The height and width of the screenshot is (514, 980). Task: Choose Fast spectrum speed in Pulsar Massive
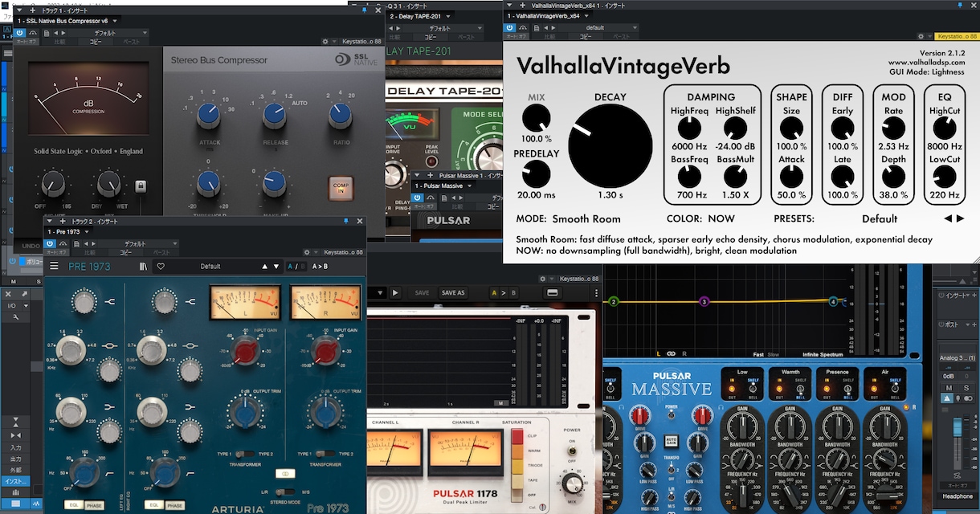(759, 354)
